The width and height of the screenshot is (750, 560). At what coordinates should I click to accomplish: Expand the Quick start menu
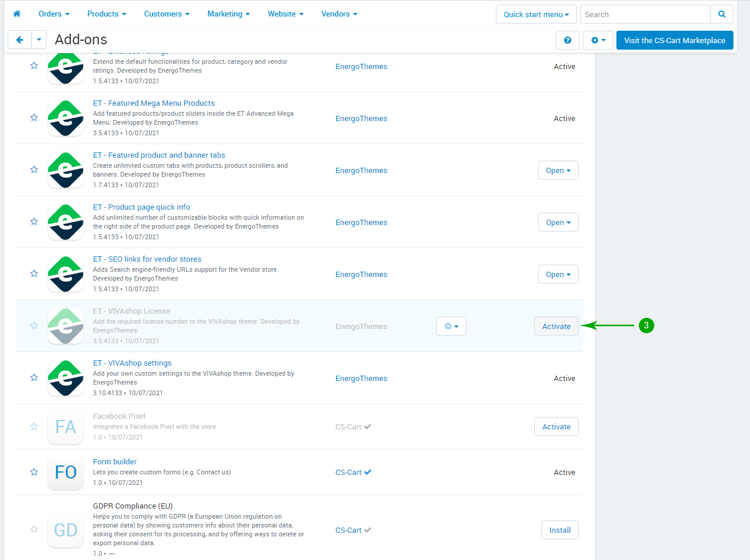coord(536,14)
